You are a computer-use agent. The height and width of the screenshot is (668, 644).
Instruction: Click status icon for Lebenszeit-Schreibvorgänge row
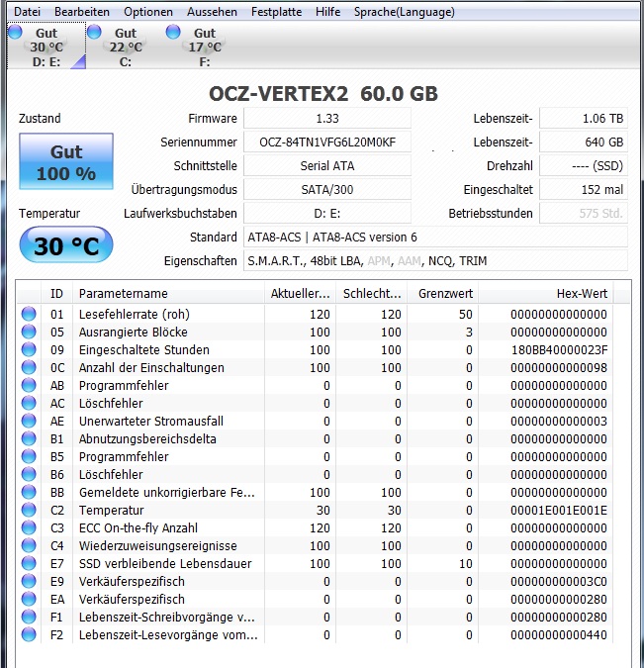[x=29, y=617]
